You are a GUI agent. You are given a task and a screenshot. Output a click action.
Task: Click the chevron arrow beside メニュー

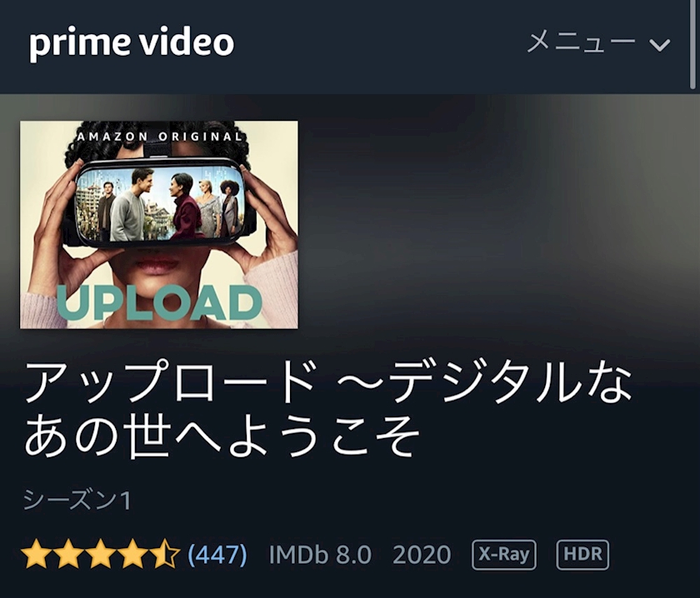(659, 45)
